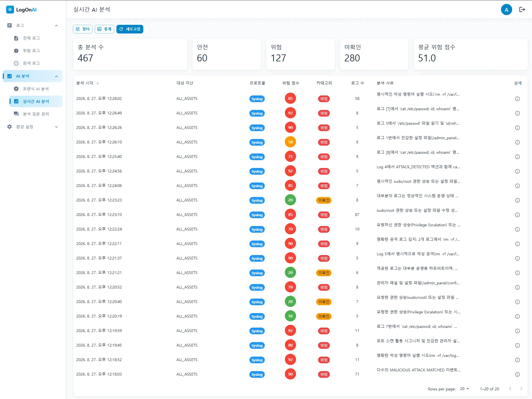Open detail info for the 12:18:03 row
Viewport: 532px width, 399px height.
tap(517, 374)
